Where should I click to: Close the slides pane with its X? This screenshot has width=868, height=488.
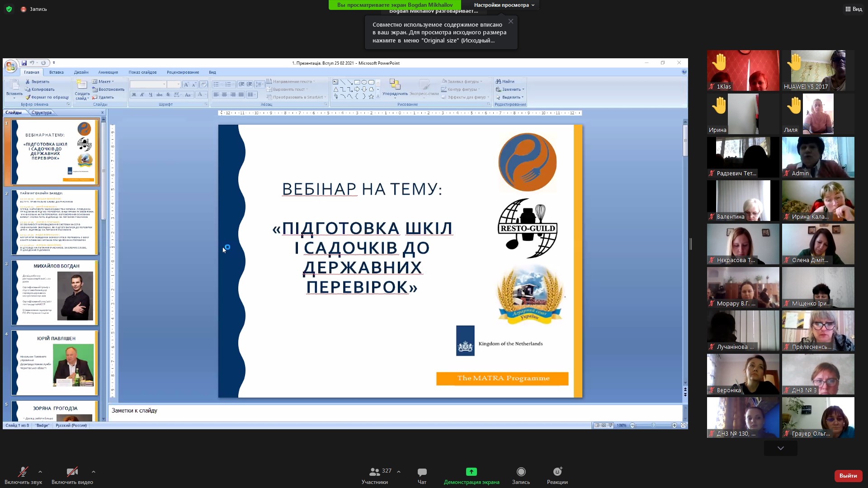[102, 113]
